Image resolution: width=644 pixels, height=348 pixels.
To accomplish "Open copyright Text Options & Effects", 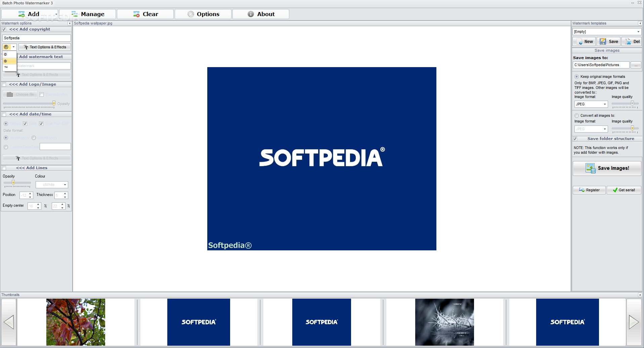I will point(45,47).
